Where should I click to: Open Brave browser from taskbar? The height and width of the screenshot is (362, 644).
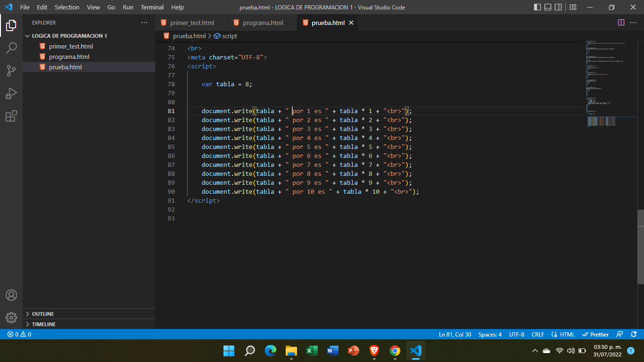click(374, 351)
